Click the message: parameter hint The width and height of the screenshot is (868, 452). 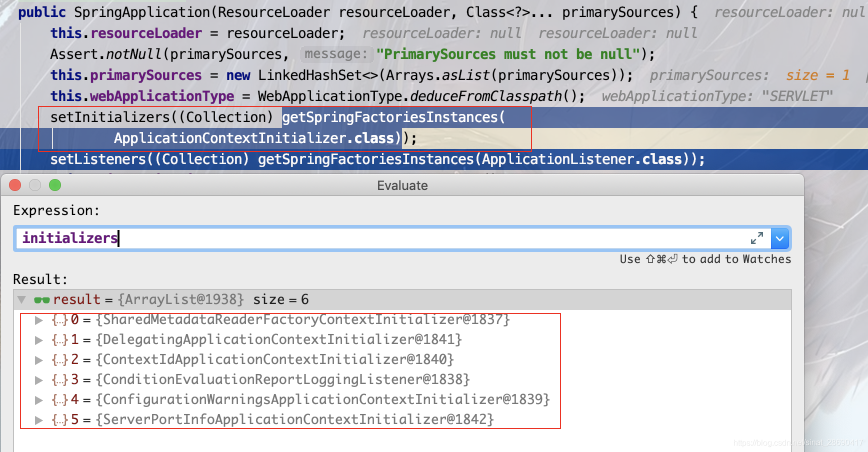pos(336,54)
